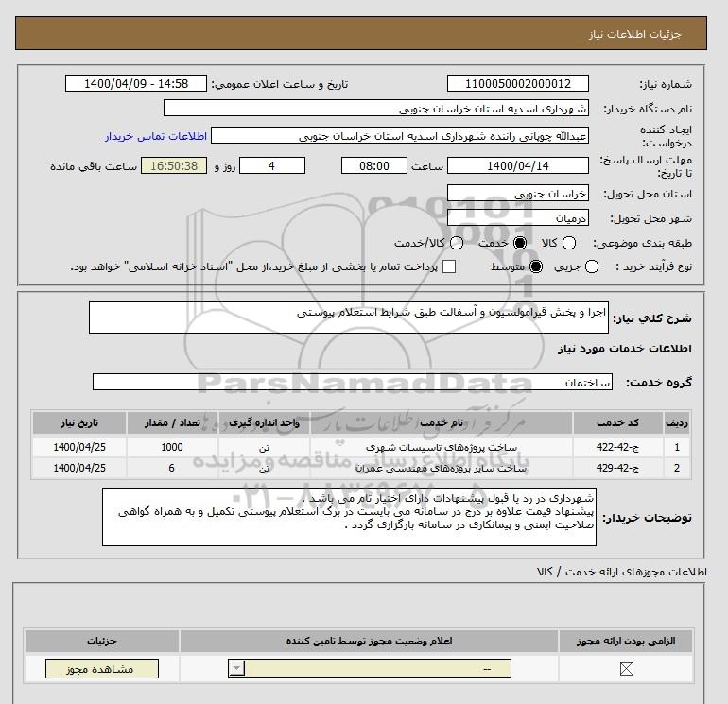Click the service group field ساختمان

(x=353, y=382)
